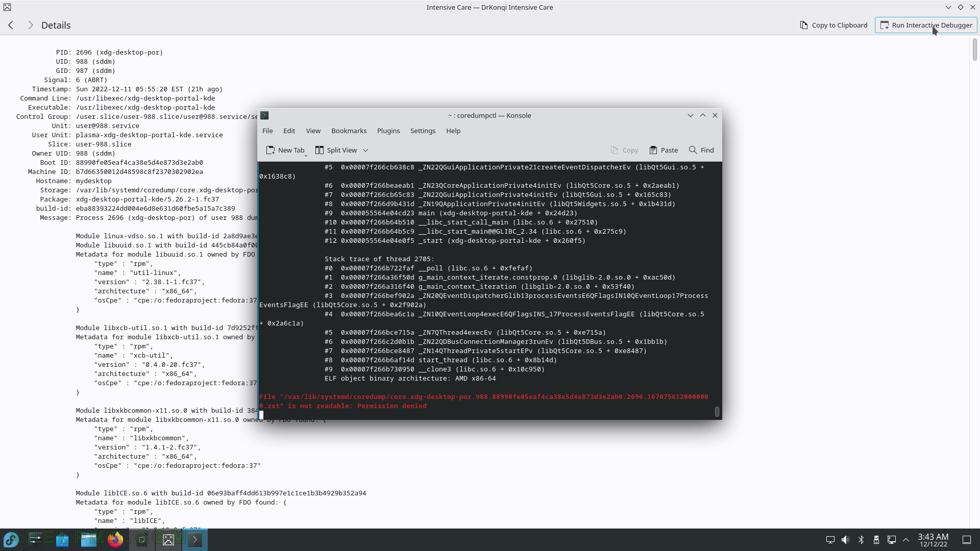Open the Plugins menu in Konsole
This screenshot has width=980, height=551.
[388, 131]
